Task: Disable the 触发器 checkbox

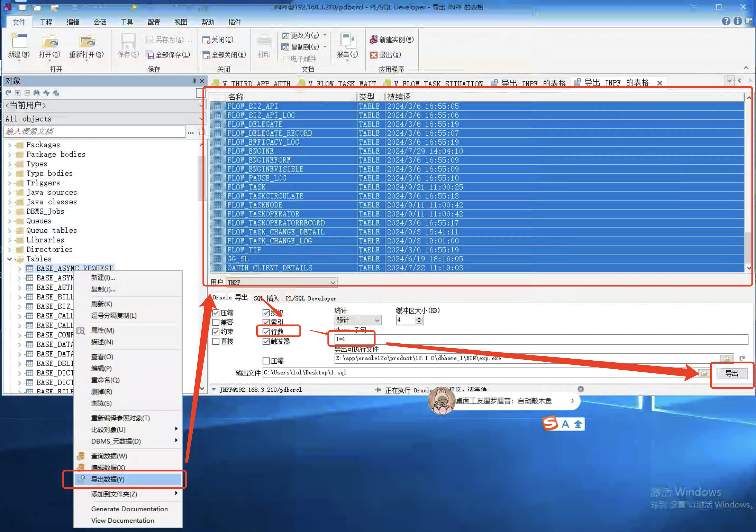Action: pos(266,341)
